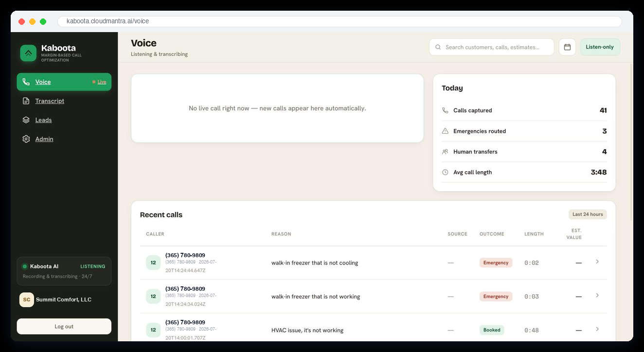Click the avatar 12 on the 0:03 call
The height and width of the screenshot is (352, 644).
153,296
